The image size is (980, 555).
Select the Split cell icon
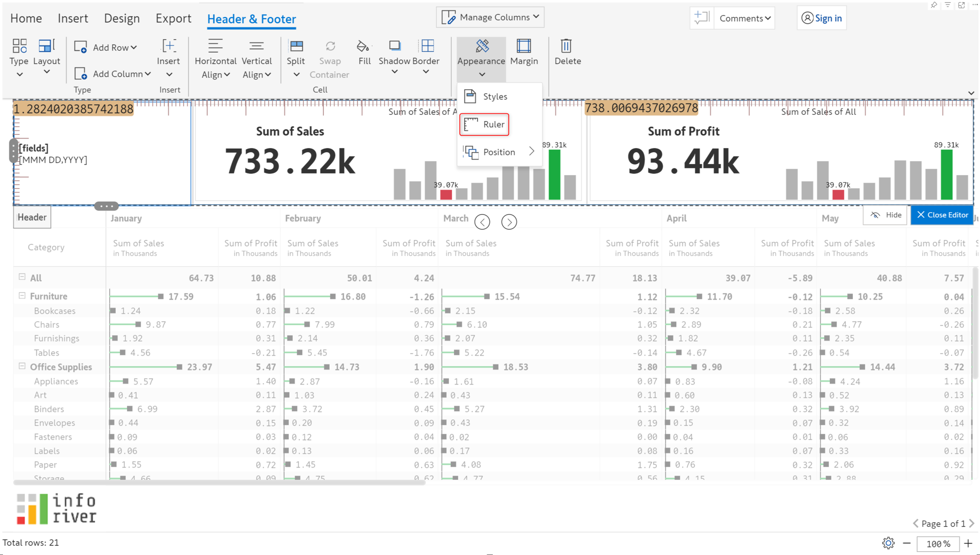click(x=296, y=46)
